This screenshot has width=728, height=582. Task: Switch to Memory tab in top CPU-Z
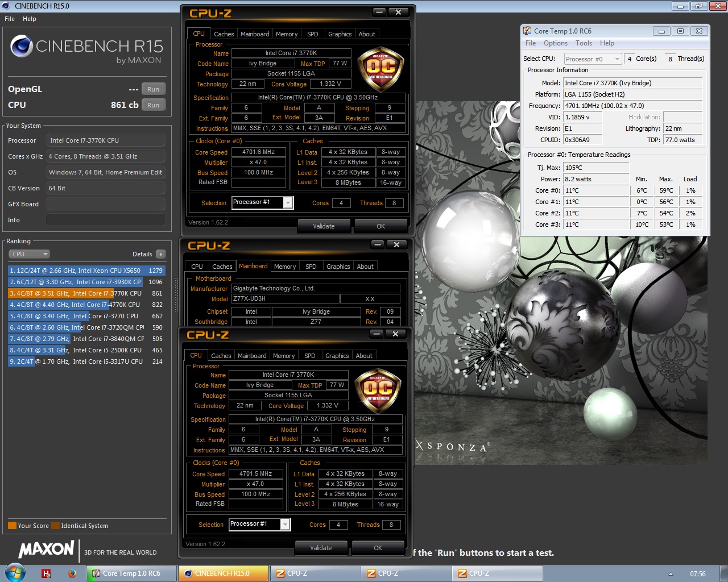287,34
